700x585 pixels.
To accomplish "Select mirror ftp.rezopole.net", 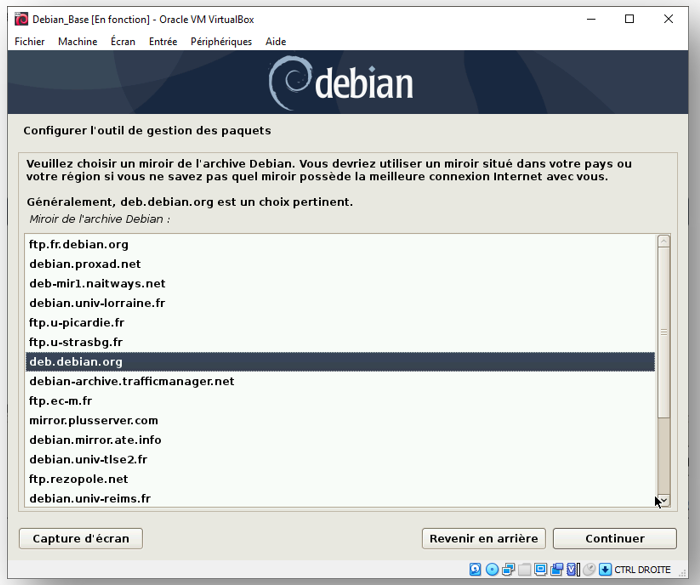I will pyautogui.click(x=340, y=479).
